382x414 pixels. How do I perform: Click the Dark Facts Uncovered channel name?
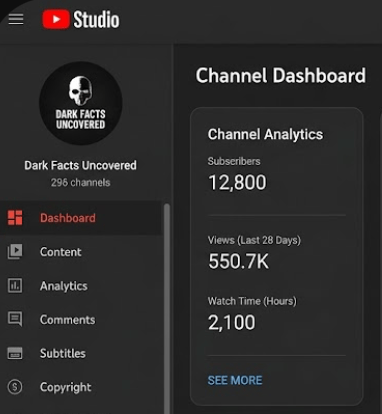80,165
